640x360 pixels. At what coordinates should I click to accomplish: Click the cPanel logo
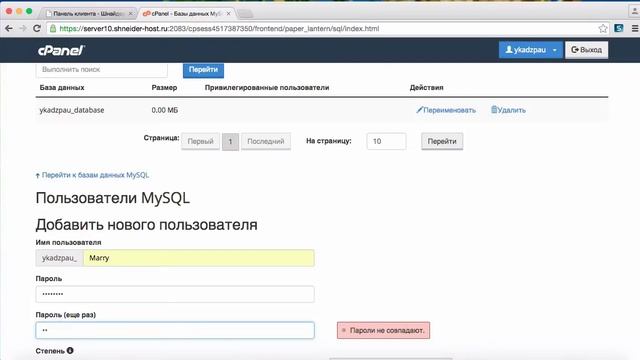click(x=61, y=50)
